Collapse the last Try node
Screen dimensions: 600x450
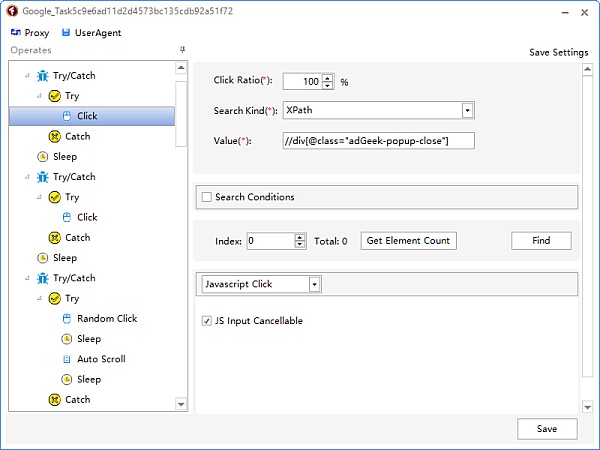click(x=39, y=298)
